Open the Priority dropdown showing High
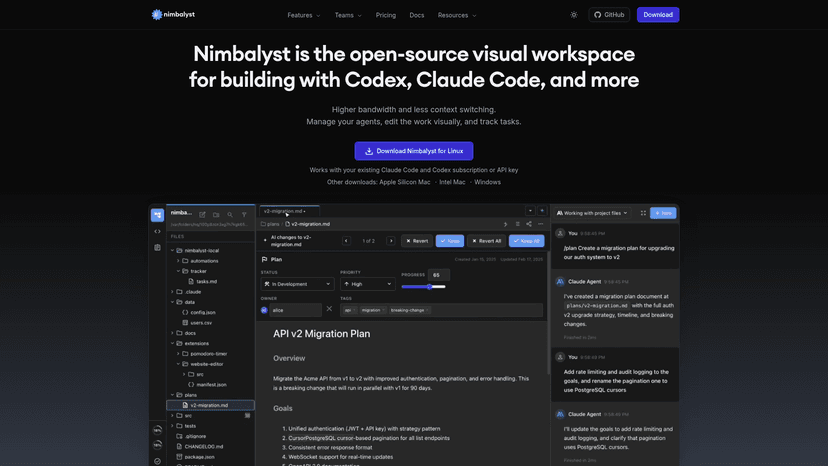This screenshot has width=828, height=466. pos(368,284)
